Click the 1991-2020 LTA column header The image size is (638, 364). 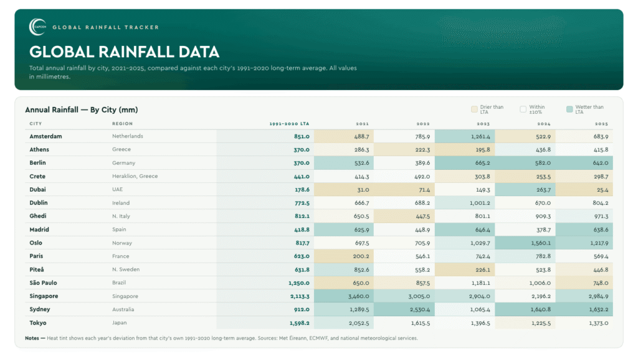coord(289,123)
